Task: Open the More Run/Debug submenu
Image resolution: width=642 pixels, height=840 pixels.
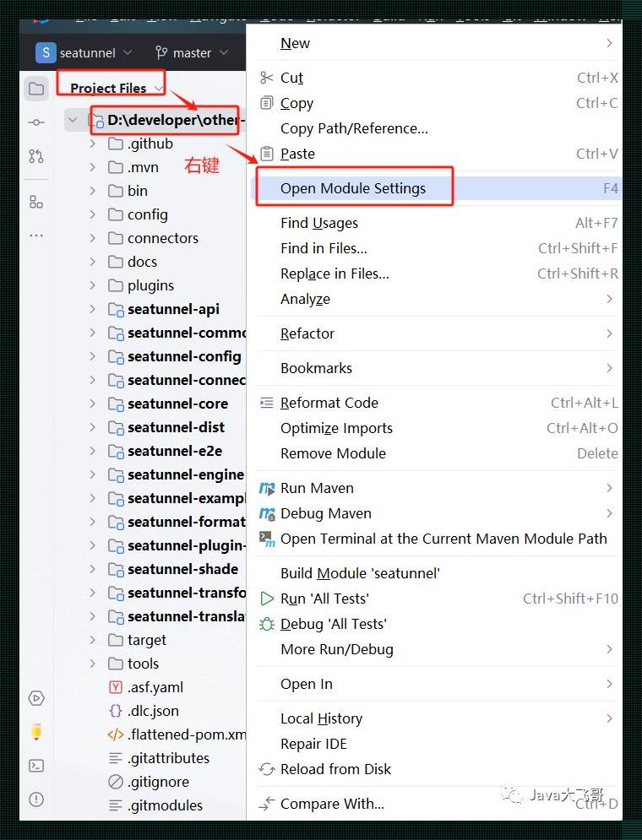Action: (x=436, y=649)
